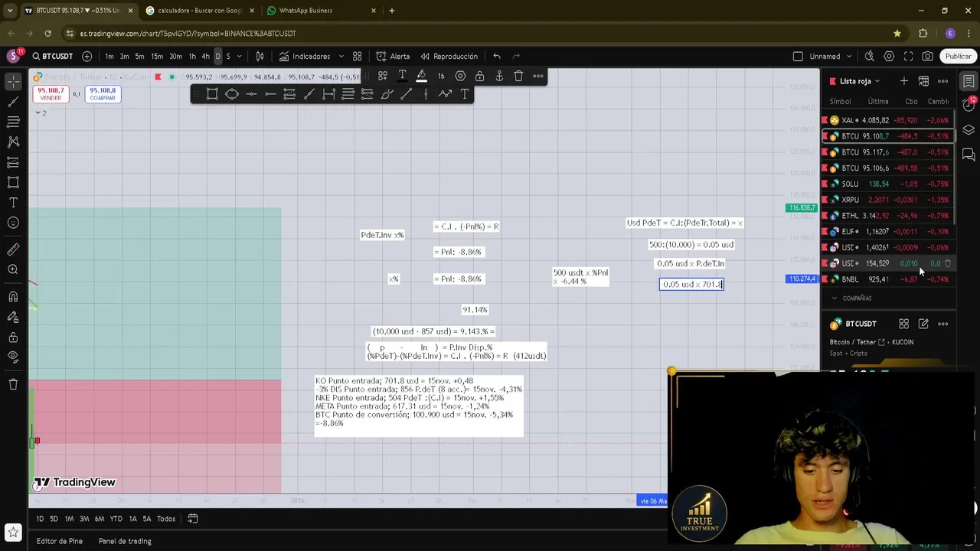The height and width of the screenshot is (551, 980).
Task: Select the 6M date range
Action: click(x=99, y=519)
